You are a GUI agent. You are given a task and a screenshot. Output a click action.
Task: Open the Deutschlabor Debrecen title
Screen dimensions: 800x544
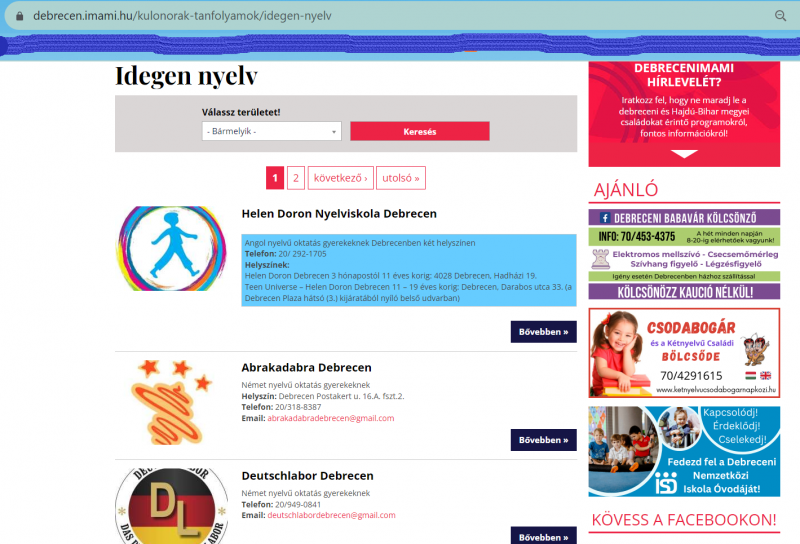coord(307,476)
